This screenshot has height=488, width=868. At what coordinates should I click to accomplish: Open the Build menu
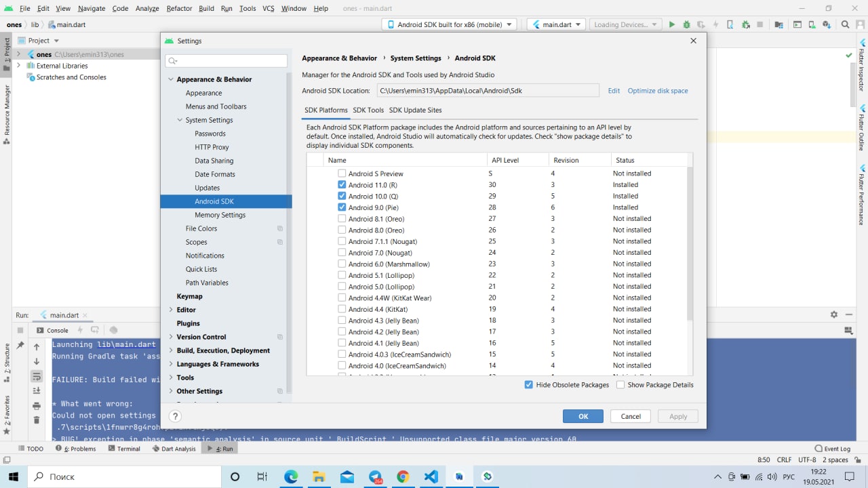[x=207, y=8]
